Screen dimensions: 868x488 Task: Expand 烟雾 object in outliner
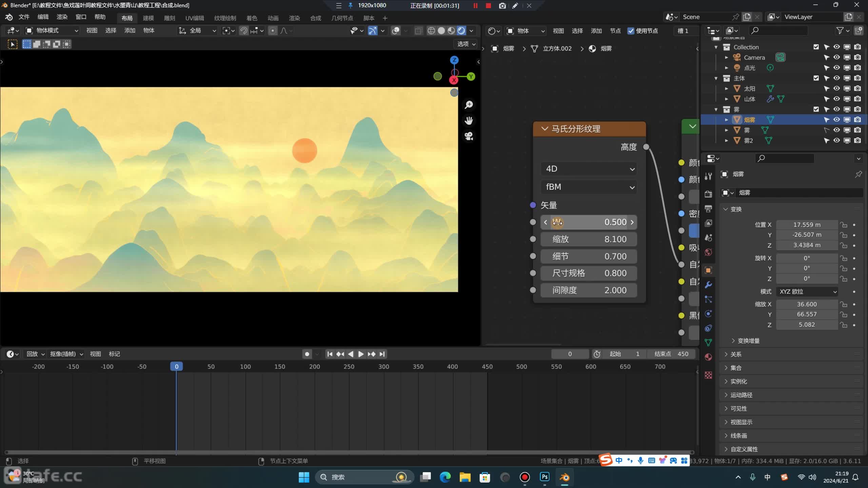(x=726, y=120)
